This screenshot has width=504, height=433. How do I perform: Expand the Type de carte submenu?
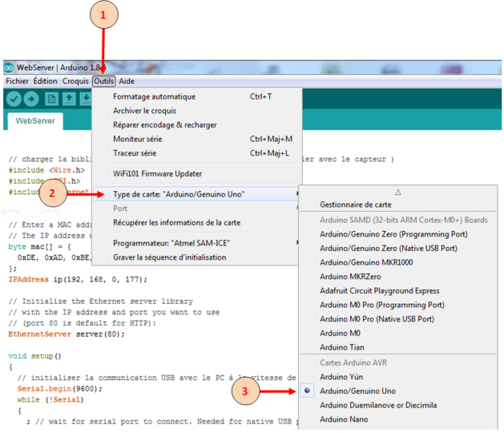coord(197,194)
